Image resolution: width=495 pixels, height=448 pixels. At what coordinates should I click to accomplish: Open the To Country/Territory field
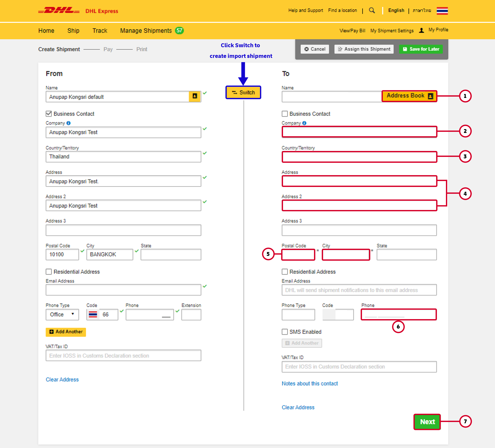[x=359, y=157]
